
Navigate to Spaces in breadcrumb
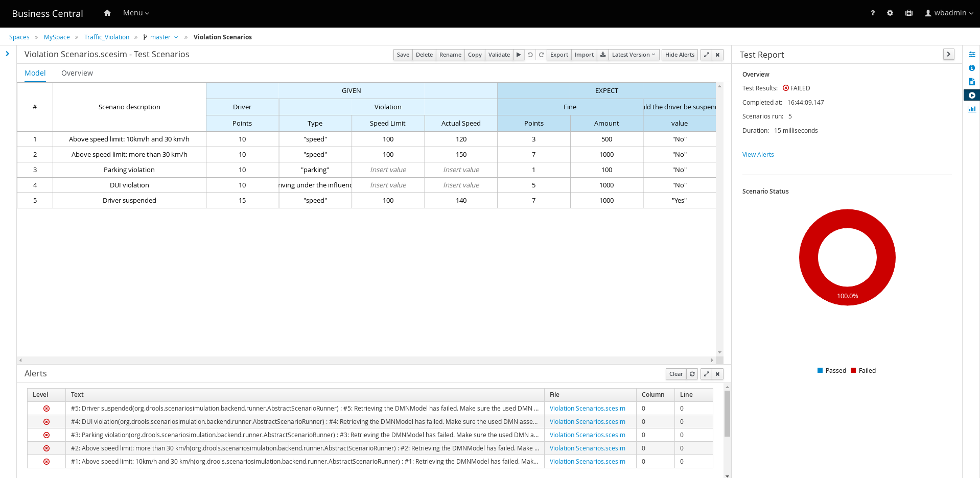19,37
